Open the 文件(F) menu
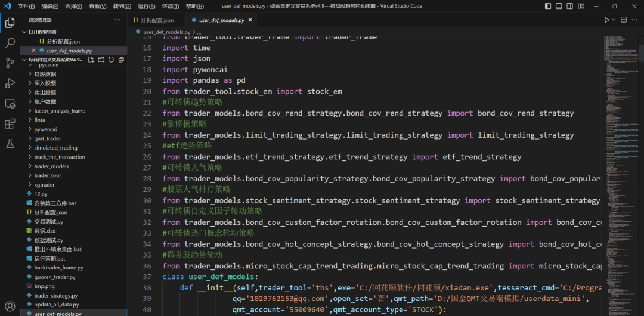Image resolution: width=644 pixels, height=316 pixels. (x=26, y=6)
